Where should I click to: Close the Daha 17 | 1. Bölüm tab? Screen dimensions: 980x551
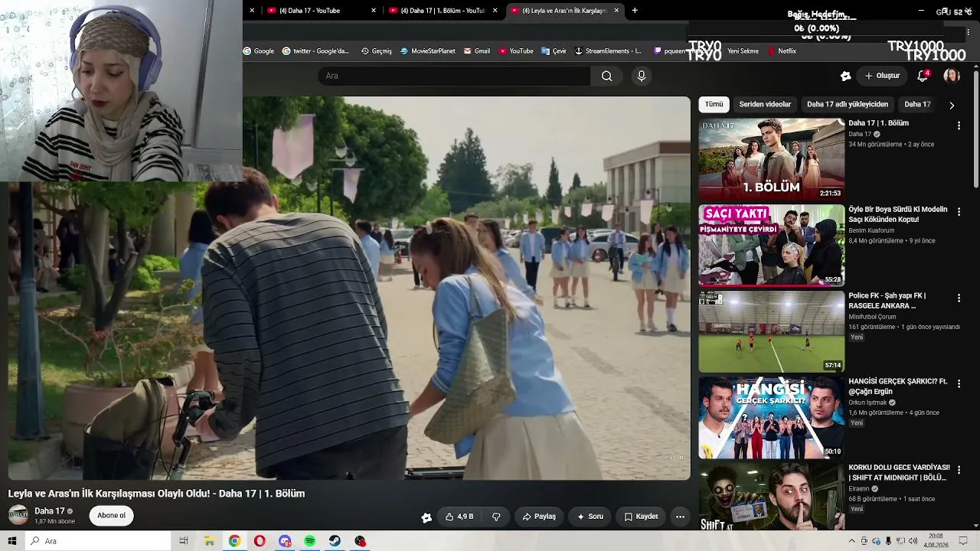click(495, 11)
